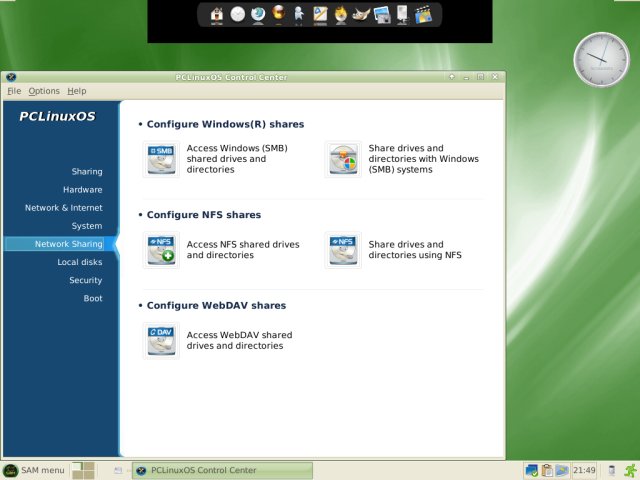The height and width of the screenshot is (480, 640).
Task: Click the SAM menu logo icon
Action: (11, 471)
